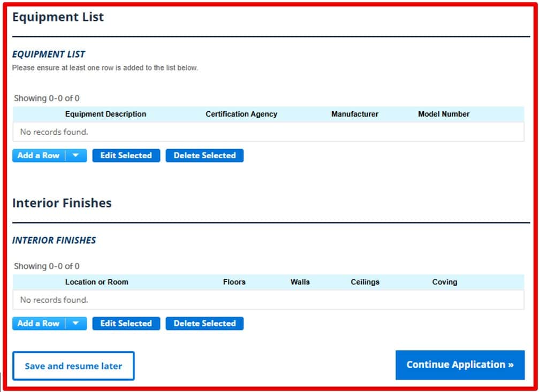Open the Interior Finishes Add a Row dropdown arrow
The image size is (540, 392).
76,324
